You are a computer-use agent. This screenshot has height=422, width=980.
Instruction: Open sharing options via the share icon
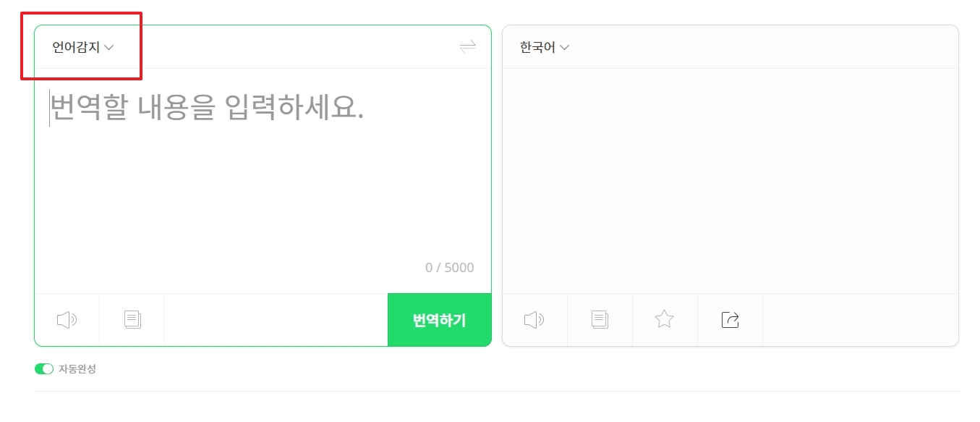tap(729, 319)
